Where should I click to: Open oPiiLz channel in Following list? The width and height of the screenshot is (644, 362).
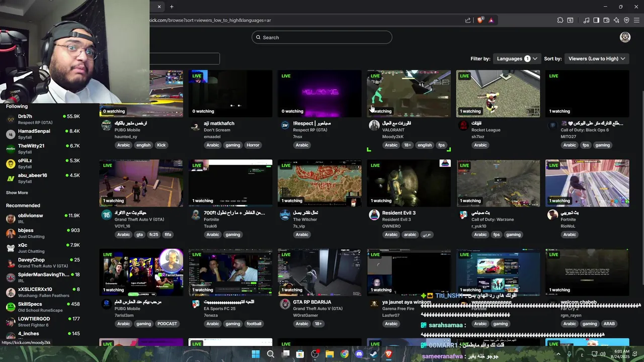pyautogui.click(x=43, y=163)
